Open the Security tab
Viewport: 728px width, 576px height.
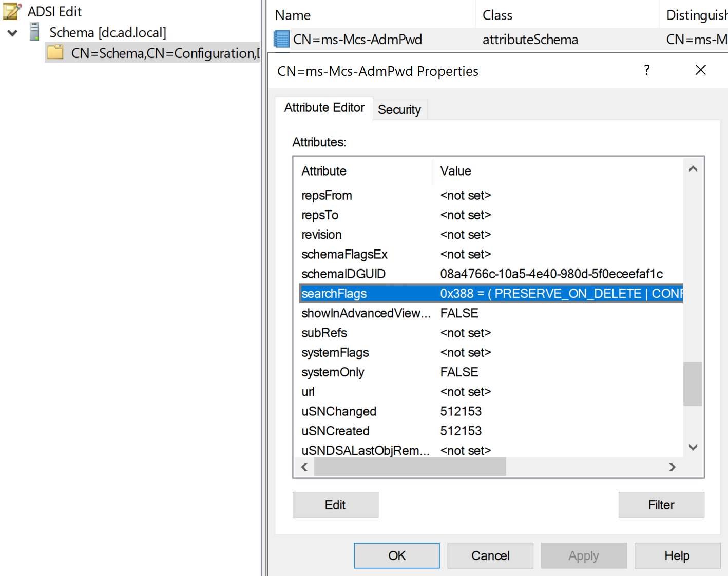[399, 109]
